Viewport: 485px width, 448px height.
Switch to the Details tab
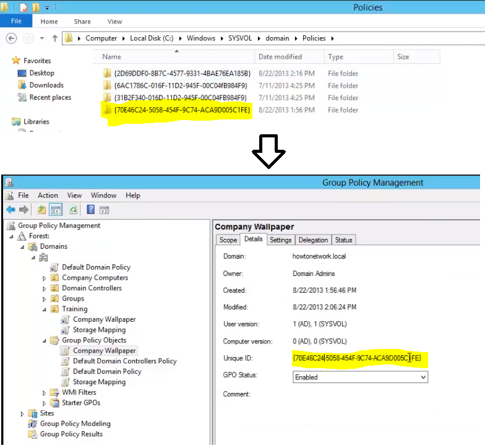click(254, 239)
